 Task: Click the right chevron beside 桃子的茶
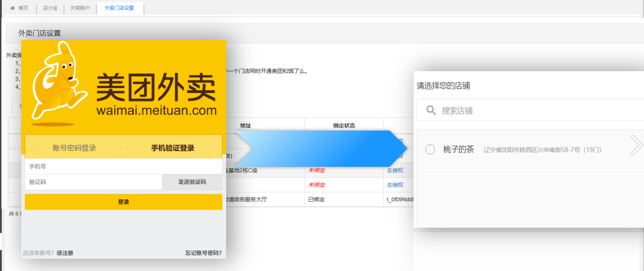tap(636, 145)
